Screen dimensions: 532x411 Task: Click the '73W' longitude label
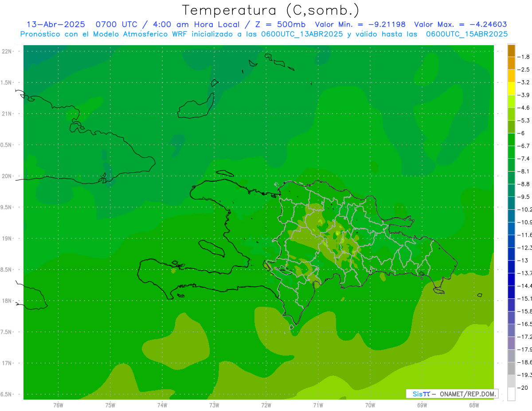point(214,405)
